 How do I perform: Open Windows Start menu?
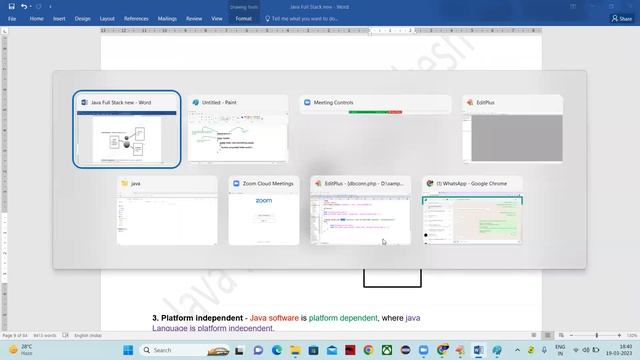(128, 350)
